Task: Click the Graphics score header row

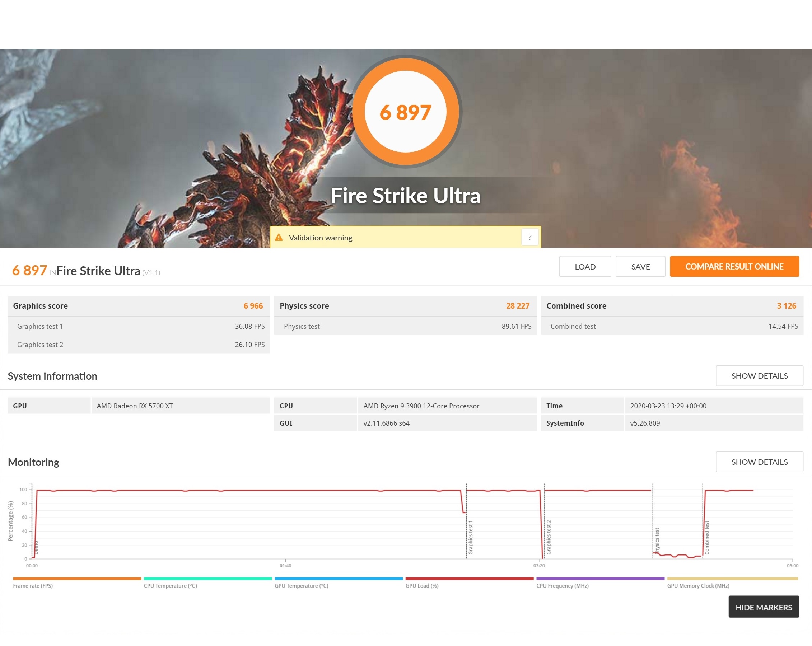Action: tap(138, 306)
